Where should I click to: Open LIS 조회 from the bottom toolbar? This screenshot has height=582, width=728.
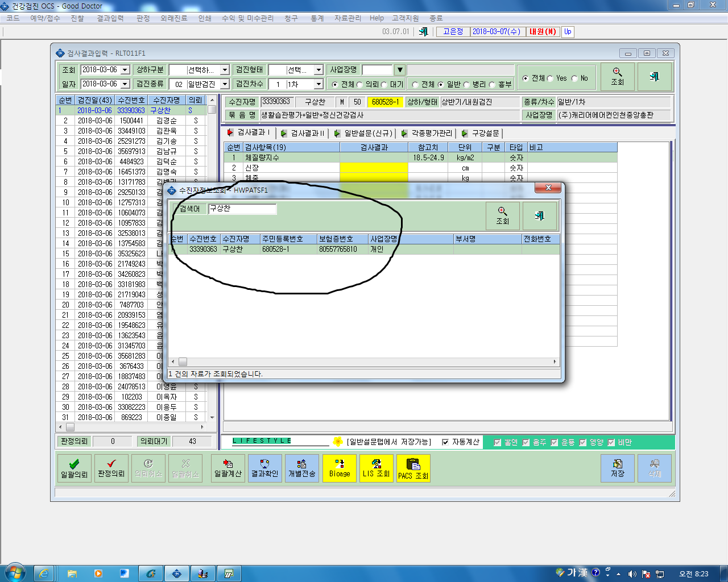point(377,468)
